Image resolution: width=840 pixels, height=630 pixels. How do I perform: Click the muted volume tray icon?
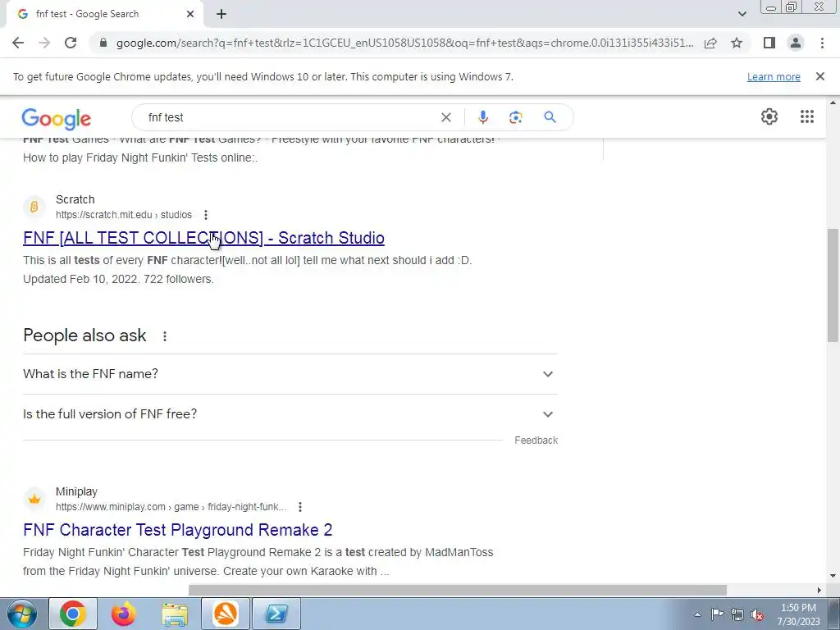tap(757, 614)
